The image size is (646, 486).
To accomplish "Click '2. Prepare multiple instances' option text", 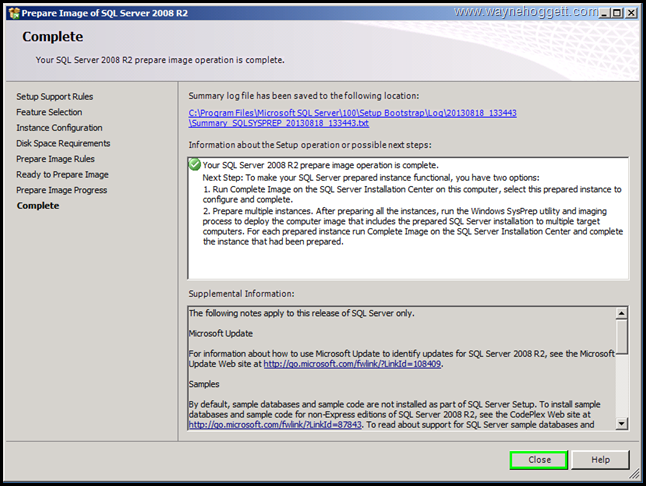I will point(413,226).
